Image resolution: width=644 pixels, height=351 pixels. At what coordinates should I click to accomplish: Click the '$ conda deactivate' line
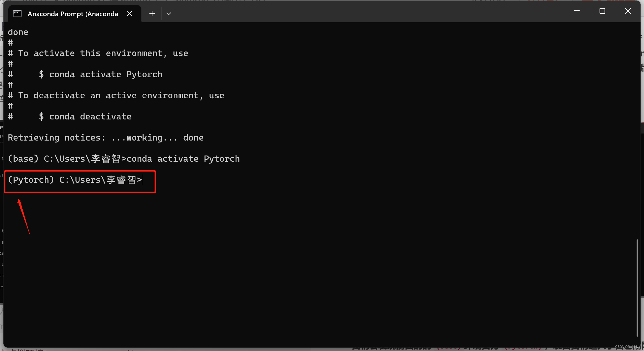tap(85, 117)
